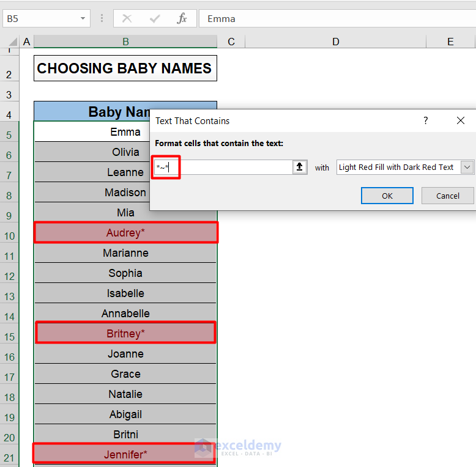Click the CHOOSING BABY NAMES title cell
The height and width of the screenshot is (467, 476).
pyautogui.click(x=125, y=68)
